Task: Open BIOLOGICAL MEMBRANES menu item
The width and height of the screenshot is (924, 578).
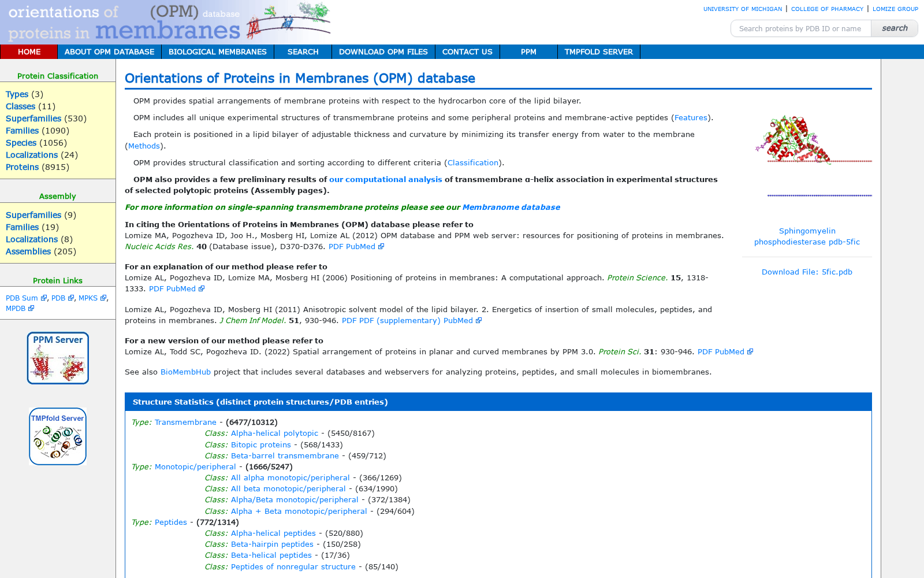Action: point(218,52)
